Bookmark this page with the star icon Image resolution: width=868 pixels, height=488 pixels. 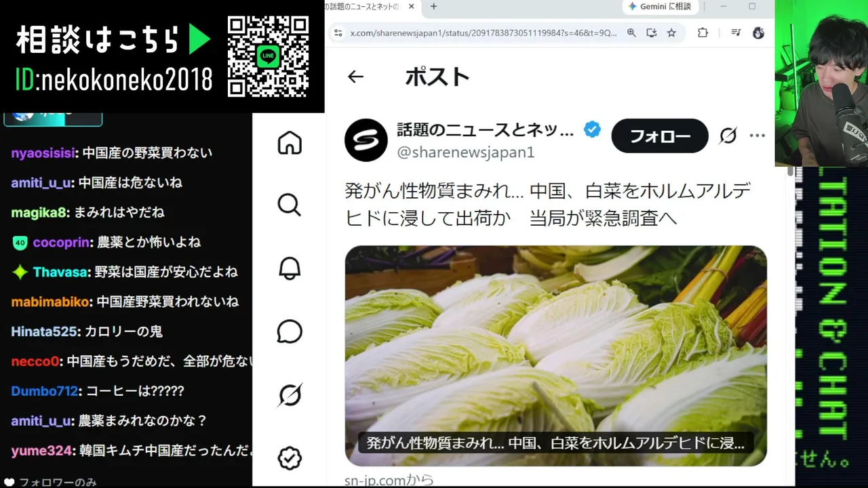pos(671,33)
